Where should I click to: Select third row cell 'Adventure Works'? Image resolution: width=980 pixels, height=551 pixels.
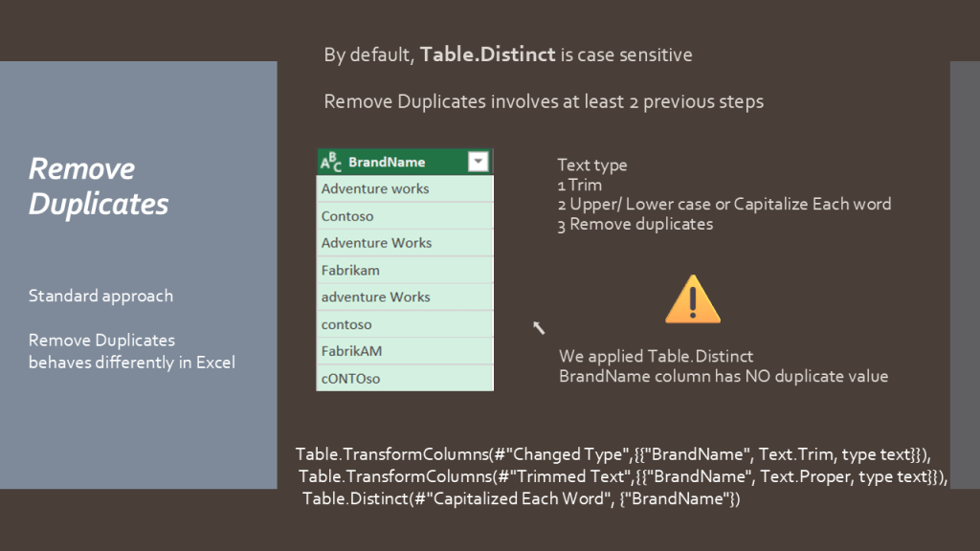coord(376,243)
